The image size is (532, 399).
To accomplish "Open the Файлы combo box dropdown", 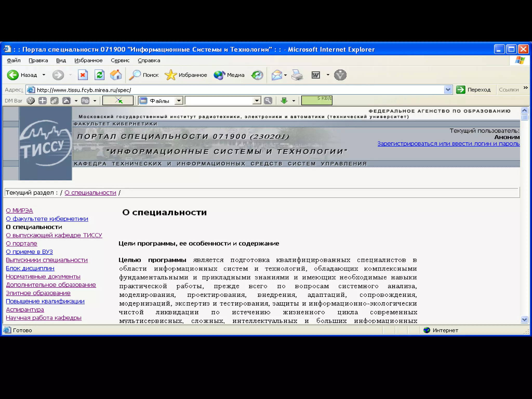I will coord(179,101).
